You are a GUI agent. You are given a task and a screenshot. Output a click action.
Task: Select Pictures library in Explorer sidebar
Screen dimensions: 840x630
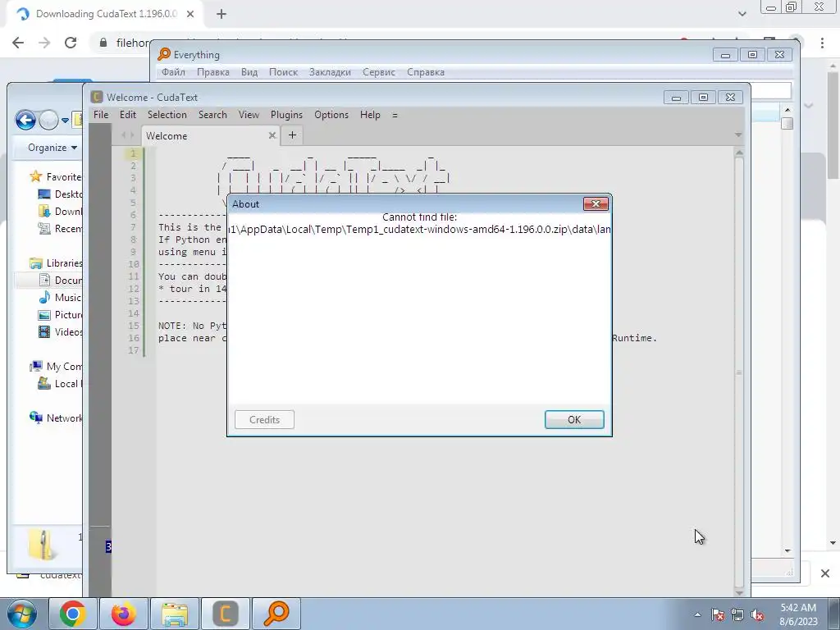click(60, 314)
